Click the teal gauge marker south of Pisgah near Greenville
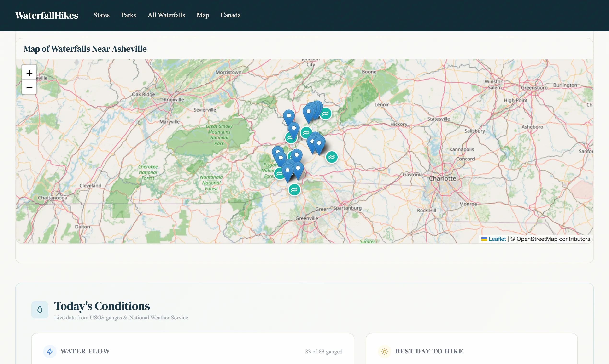Image resolution: width=609 pixels, height=364 pixels. pos(294,189)
